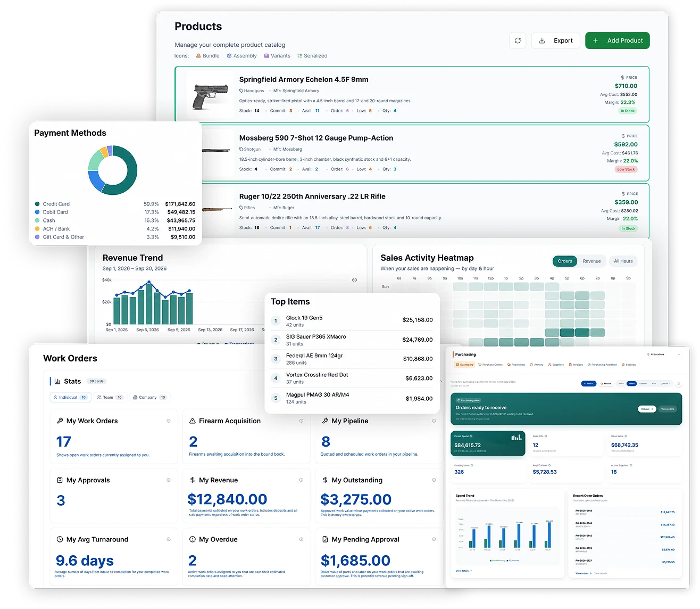Click the clock icon beside My Avg Turnaround
The width and height of the screenshot is (700, 609).
coord(60,539)
